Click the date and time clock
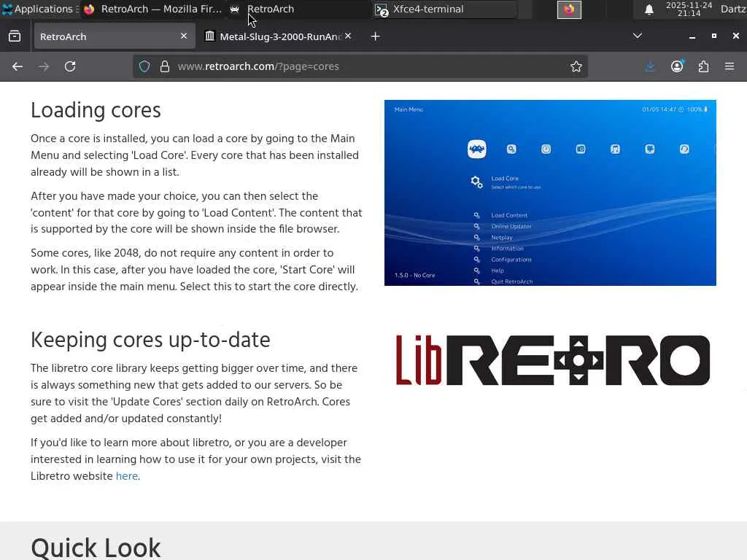 pos(689,9)
